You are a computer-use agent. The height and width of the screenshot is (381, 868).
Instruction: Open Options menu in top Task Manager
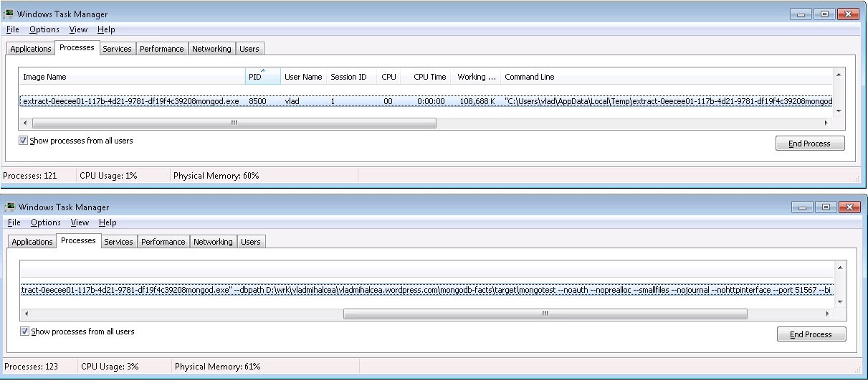(x=44, y=29)
